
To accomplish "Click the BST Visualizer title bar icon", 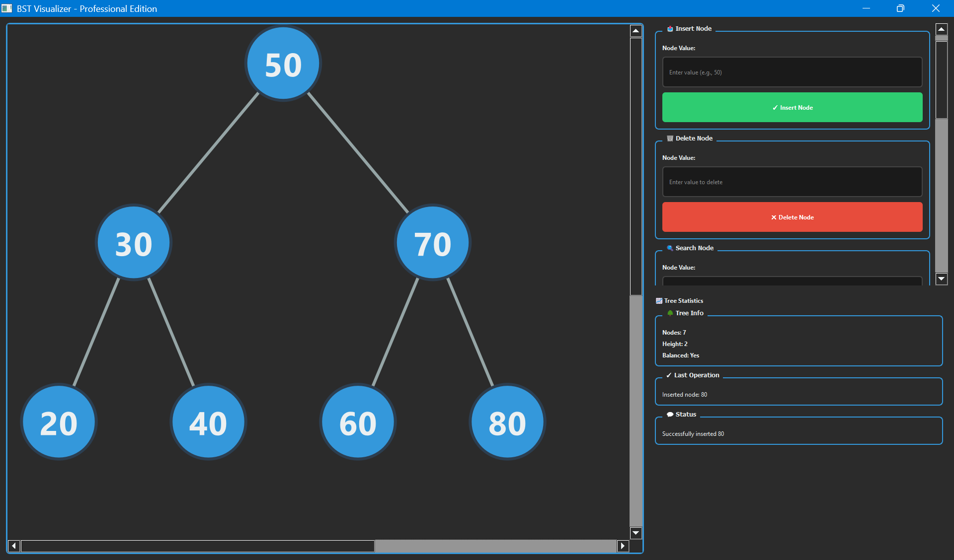I will tap(7, 8).
